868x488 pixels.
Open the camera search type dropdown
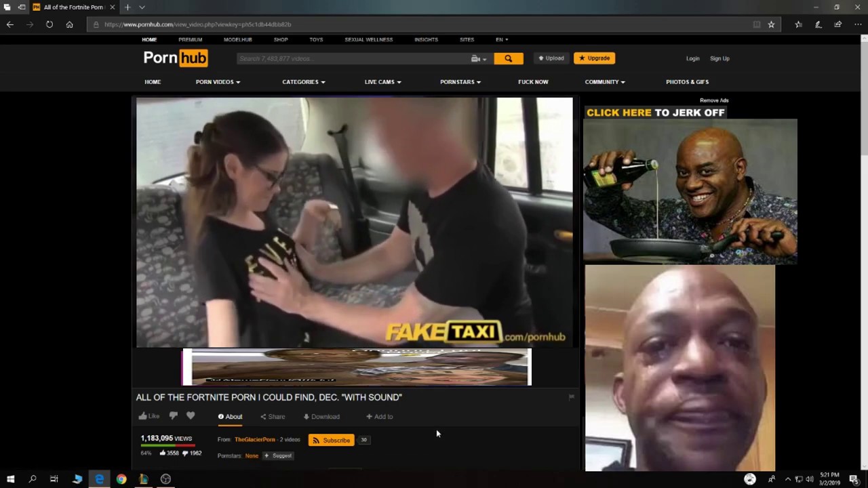[479, 59]
